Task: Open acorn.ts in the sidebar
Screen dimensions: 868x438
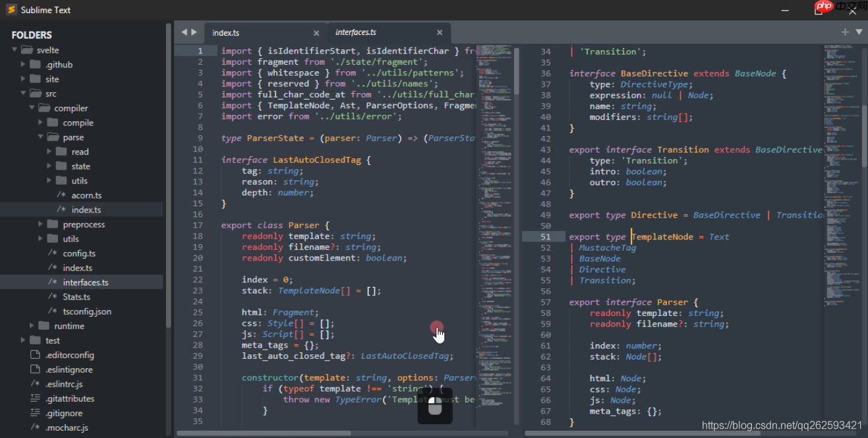Action: coord(86,195)
